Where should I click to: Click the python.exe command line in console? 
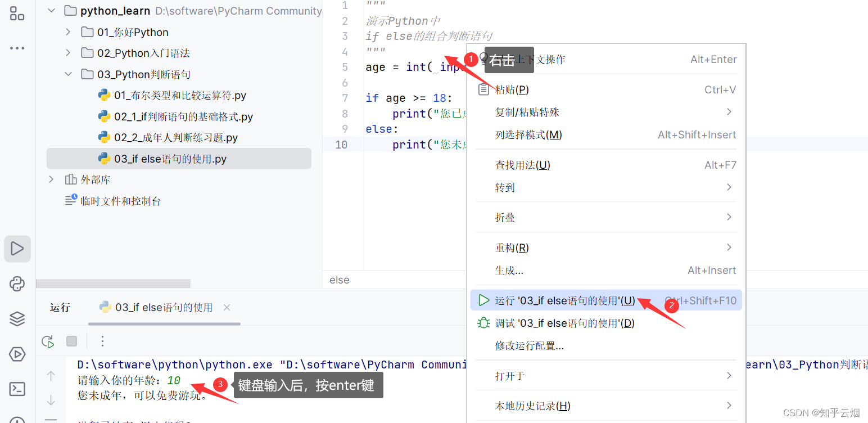click(x=272, y=364)
